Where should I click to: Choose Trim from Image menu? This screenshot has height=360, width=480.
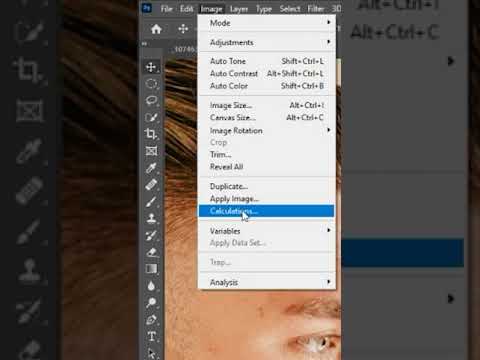click(x=267, y=155)
